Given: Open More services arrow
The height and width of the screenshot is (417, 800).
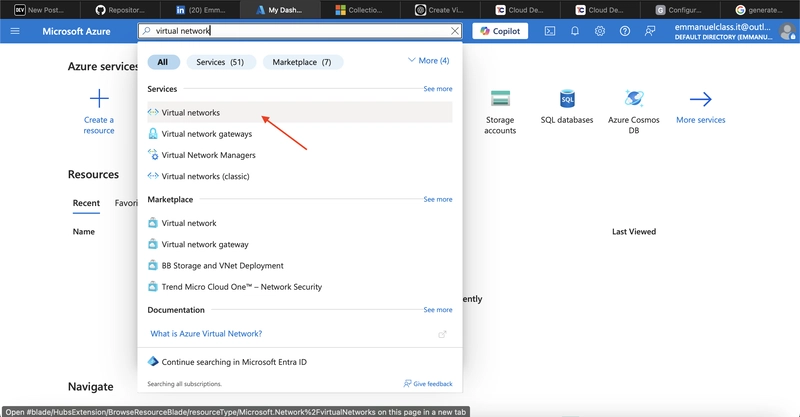Looking at the screenshot, I should (701, 99).
